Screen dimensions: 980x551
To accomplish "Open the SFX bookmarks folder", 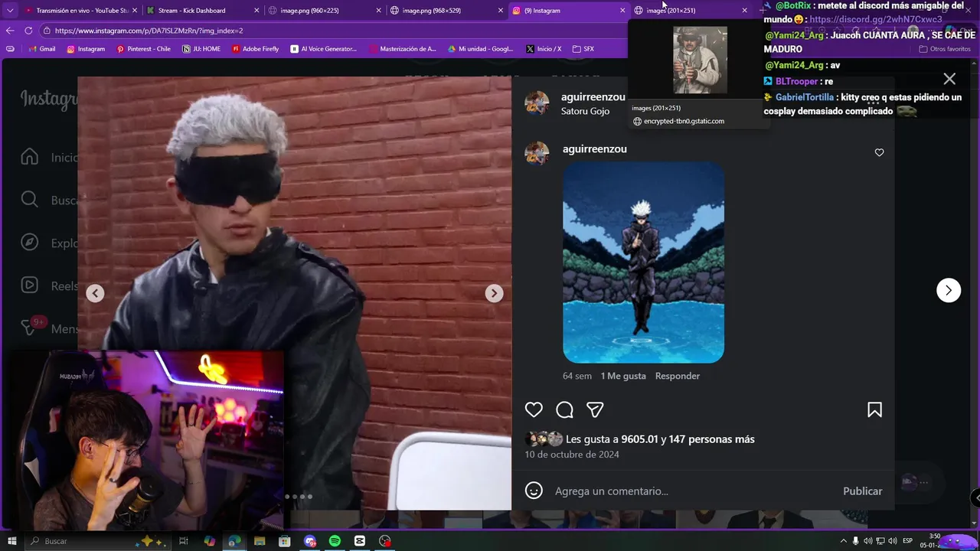I will [583, 49].
